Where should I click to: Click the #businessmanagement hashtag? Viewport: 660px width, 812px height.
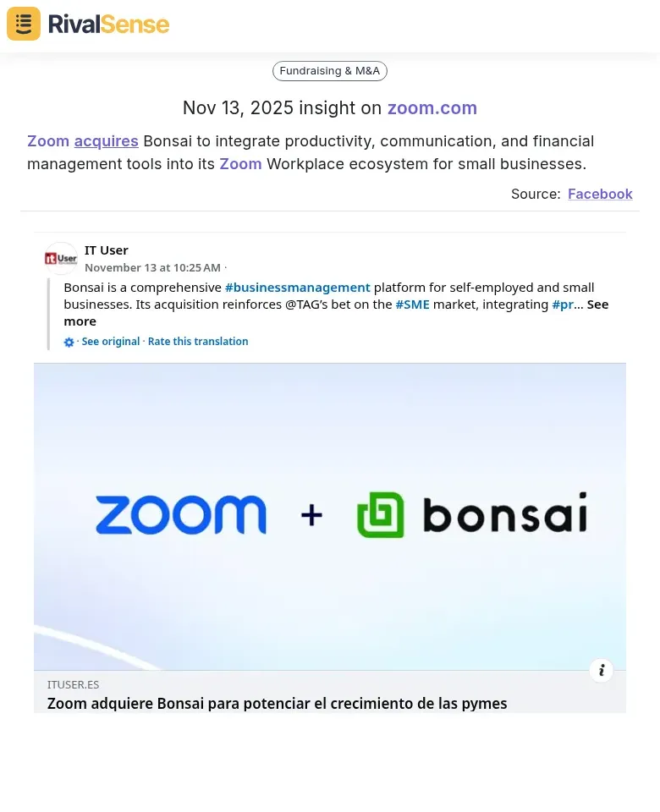point(298,287)
